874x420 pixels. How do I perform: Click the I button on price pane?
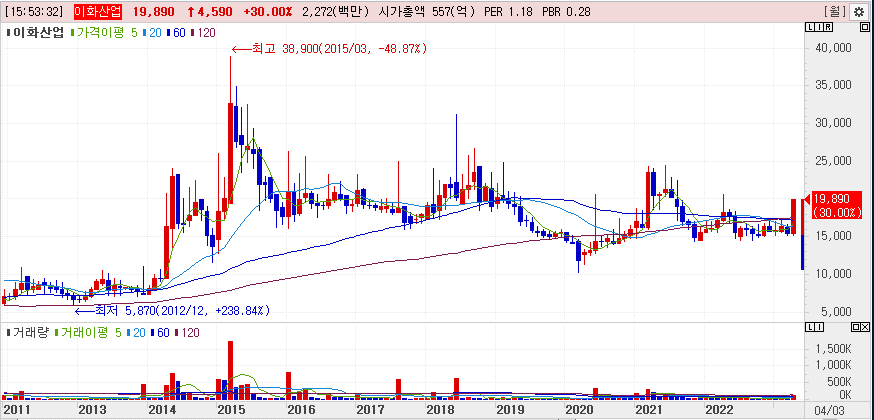(819, 27)
